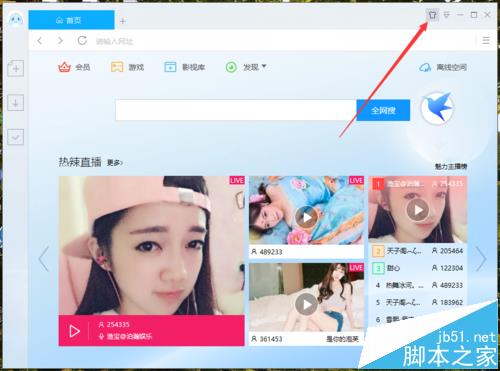Click the green 发现 discover icon
Screen dimensions: 500x371
coord(231,67)
